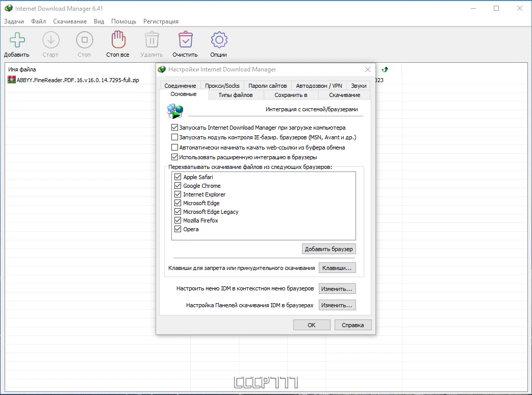532x395 pixels.
Task: Uncheck launching IDM at computer startup
Action: coord(174,128)
